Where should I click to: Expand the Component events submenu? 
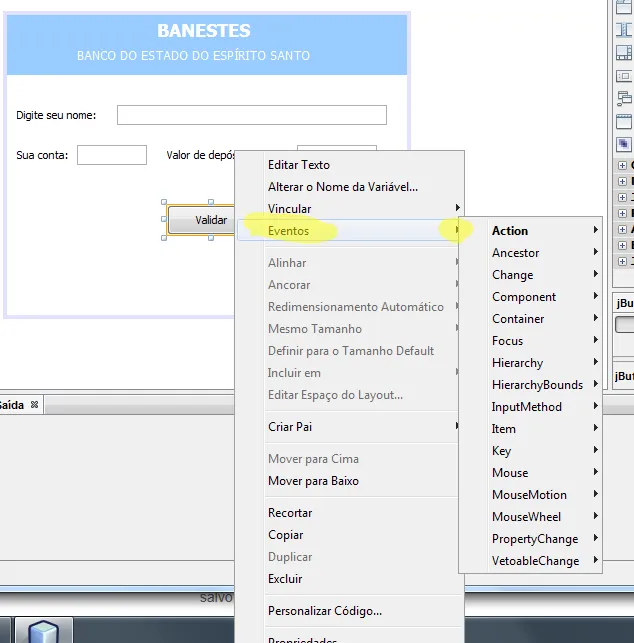(530, 297)
